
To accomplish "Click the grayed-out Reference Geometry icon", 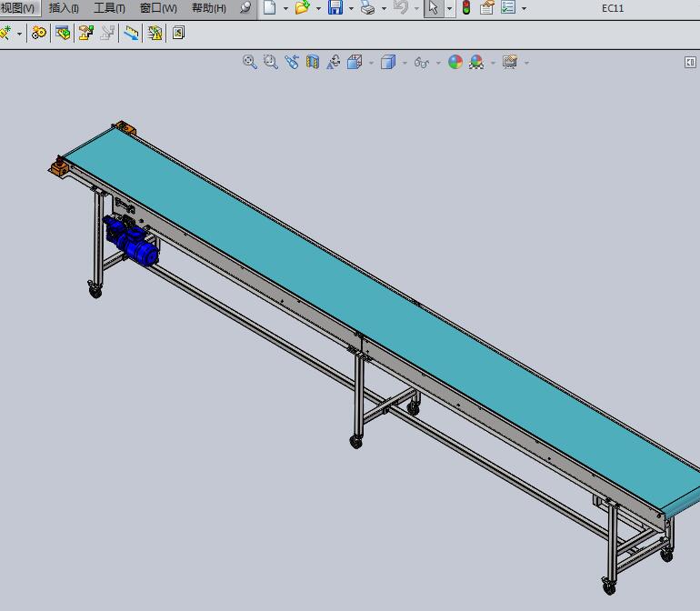I will tap(107, 33).
